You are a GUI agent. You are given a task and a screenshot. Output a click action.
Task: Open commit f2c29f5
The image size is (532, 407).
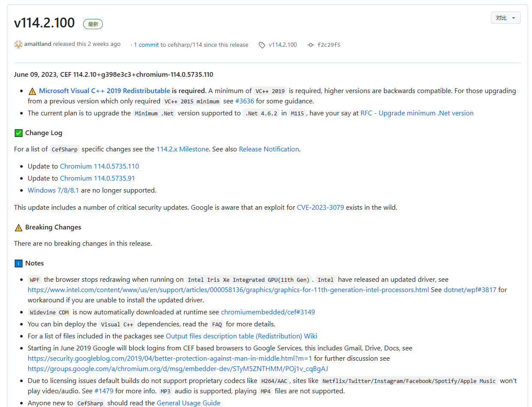click(329, 45)
